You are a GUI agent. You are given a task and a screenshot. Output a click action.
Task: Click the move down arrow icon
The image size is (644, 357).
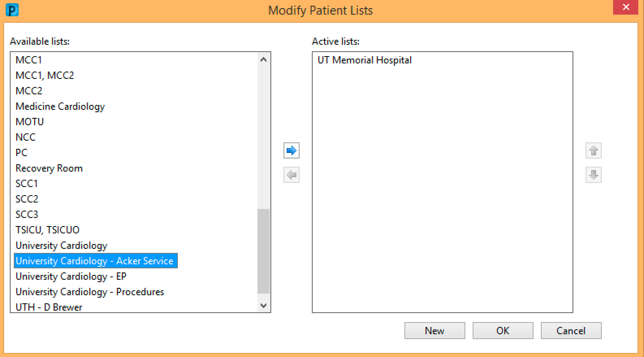pyautogui.click(x=594, y=175)
